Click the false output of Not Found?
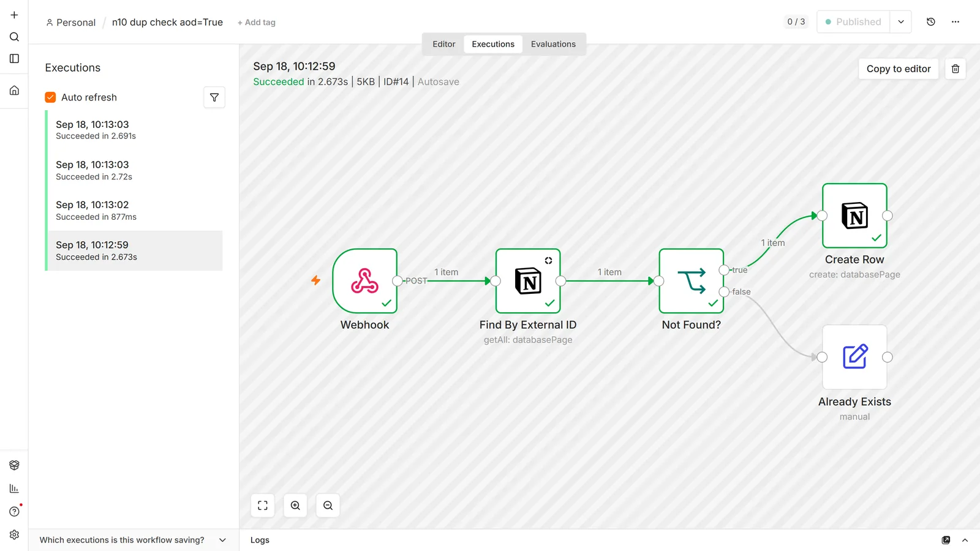 (724, 292)
